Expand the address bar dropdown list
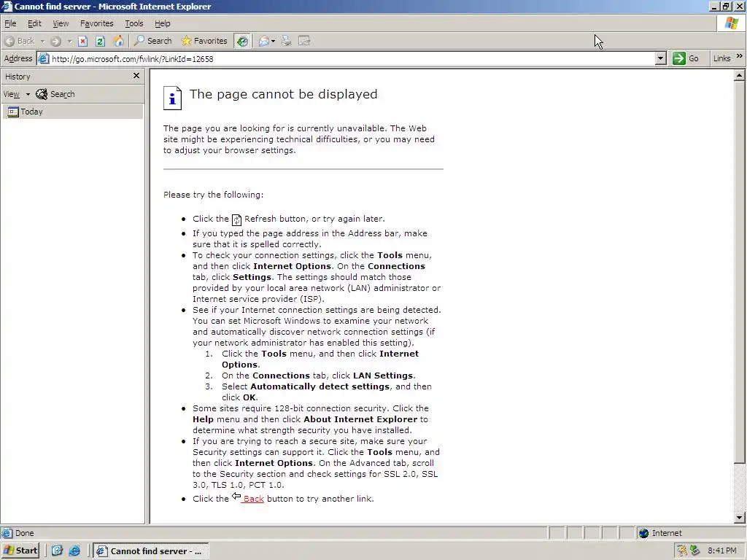Viewport: 747px width, 560px height. click(660, 58)
